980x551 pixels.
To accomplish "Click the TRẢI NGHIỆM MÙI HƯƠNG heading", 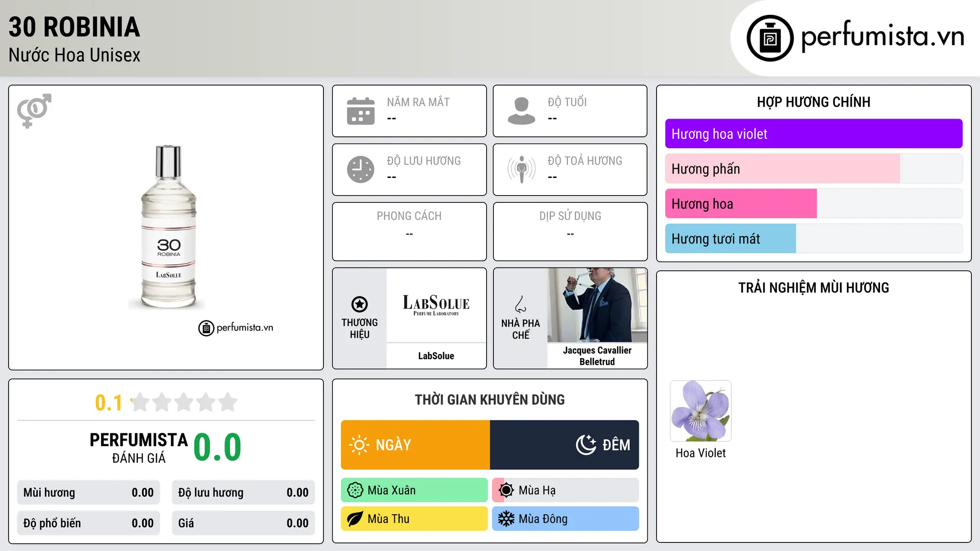I will 813,287.
